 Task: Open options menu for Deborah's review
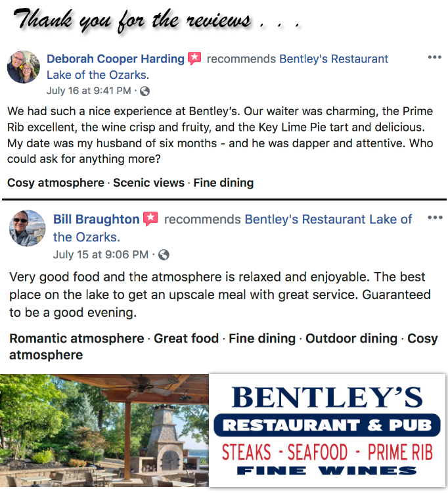435,57
